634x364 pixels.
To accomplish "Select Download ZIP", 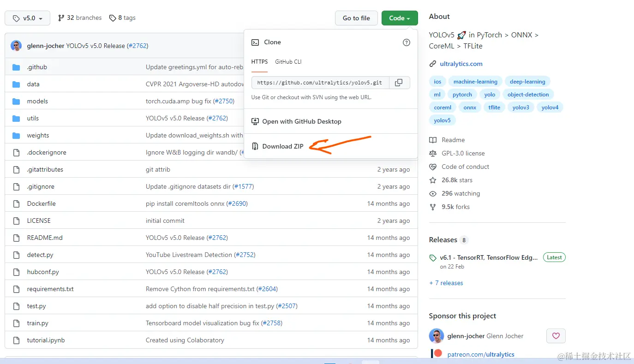I will [283, 147].
